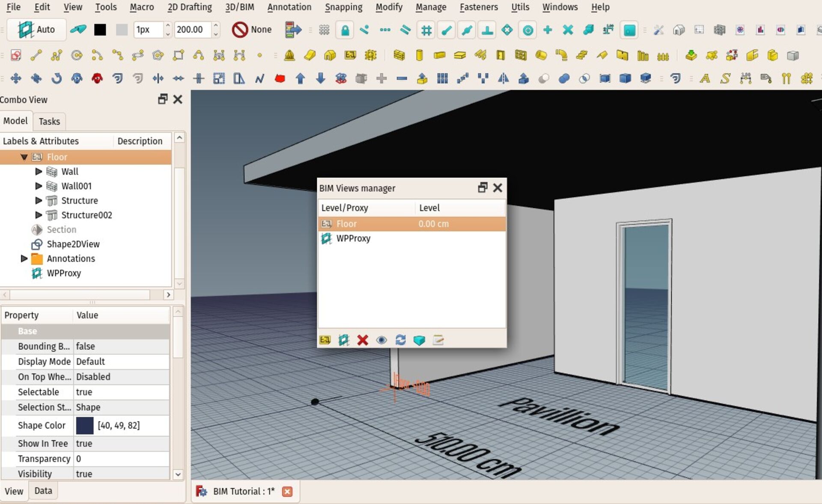Click the Auto working plane button
The height and width of the screenshot is (504, 822).
coord(36,30)
